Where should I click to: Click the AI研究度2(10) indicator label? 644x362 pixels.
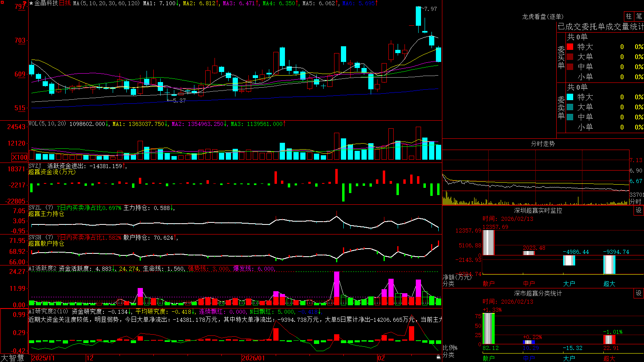tap(49, 311)
